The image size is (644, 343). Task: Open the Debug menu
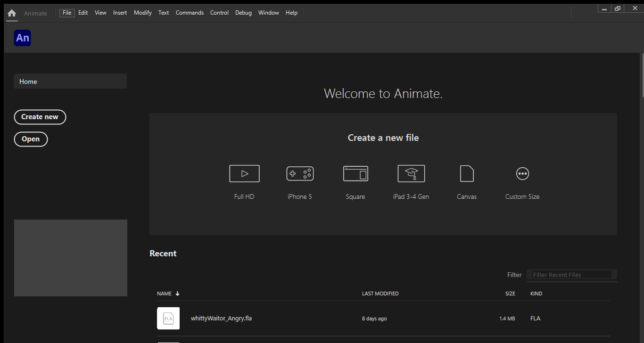243,13
